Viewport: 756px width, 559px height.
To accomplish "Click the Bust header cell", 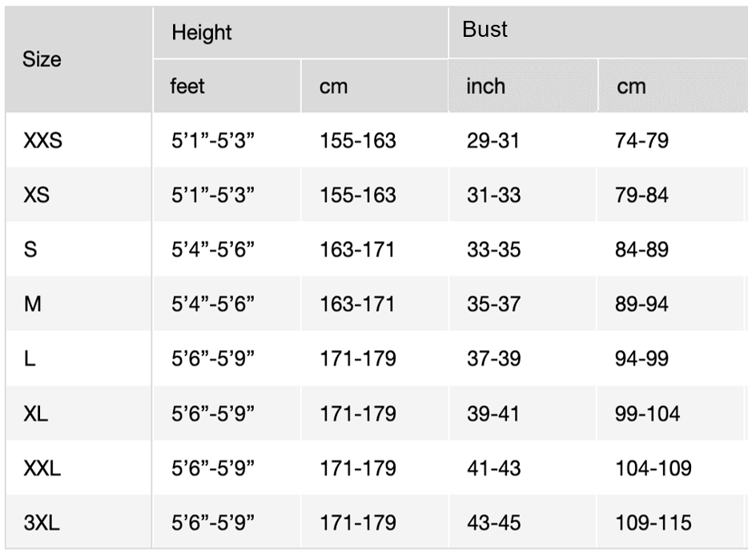I will 485,30.
